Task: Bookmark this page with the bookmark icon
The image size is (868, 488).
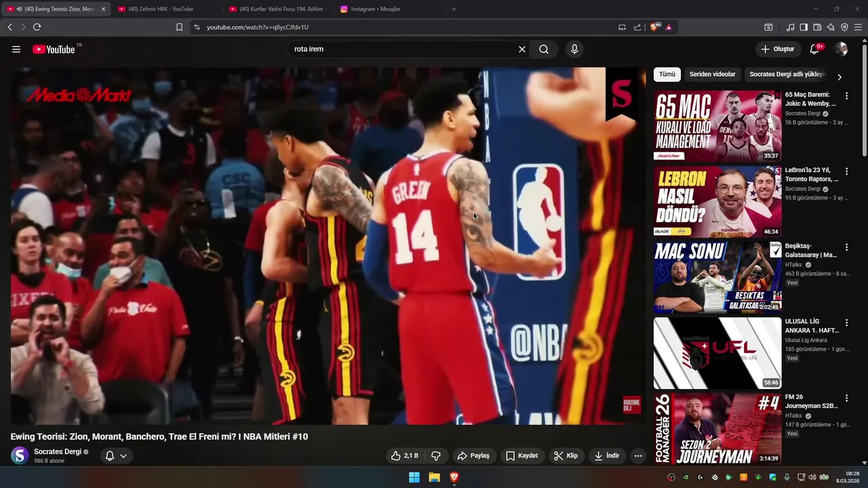Action: point(179,27)
